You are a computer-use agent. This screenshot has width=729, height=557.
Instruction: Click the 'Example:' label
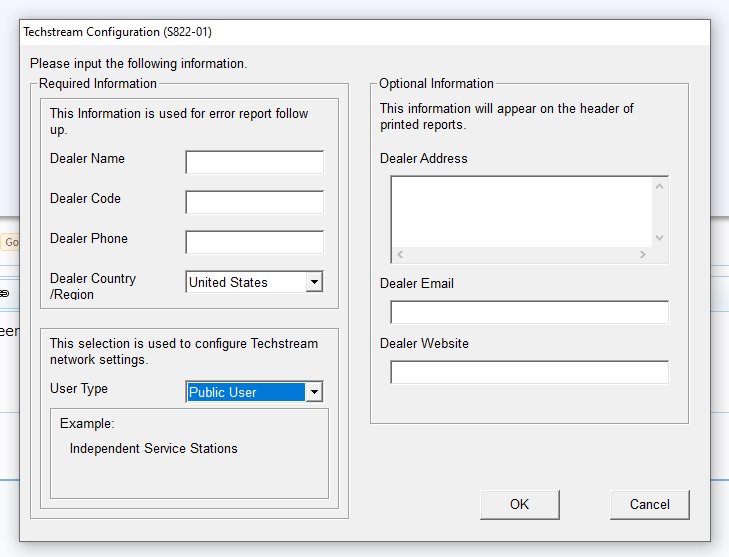click(87, 424)
